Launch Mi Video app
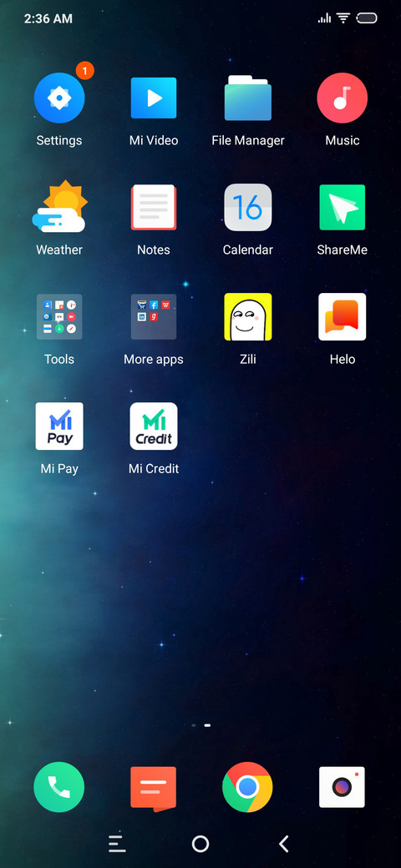 click(154, 98)
